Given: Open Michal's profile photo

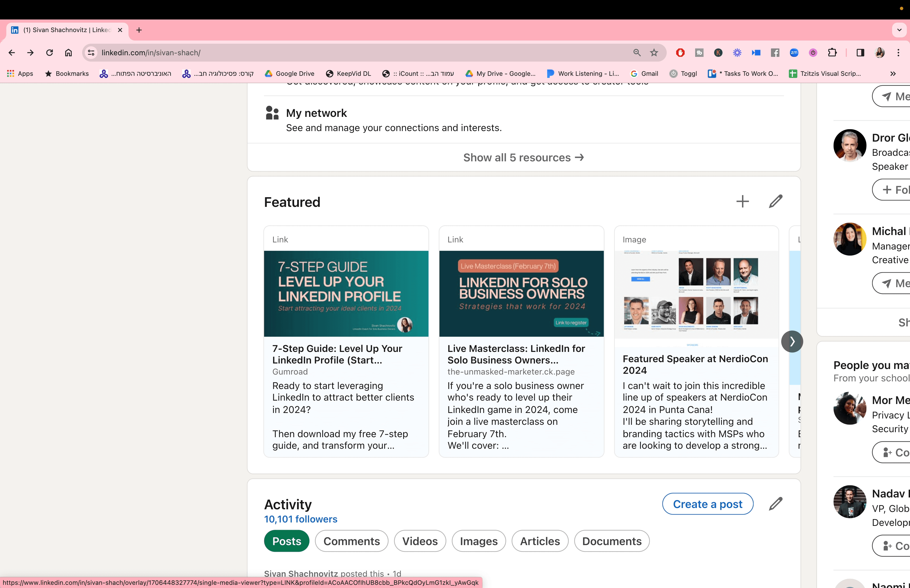Looking at the screenshot, I should (x=850, y=239).
